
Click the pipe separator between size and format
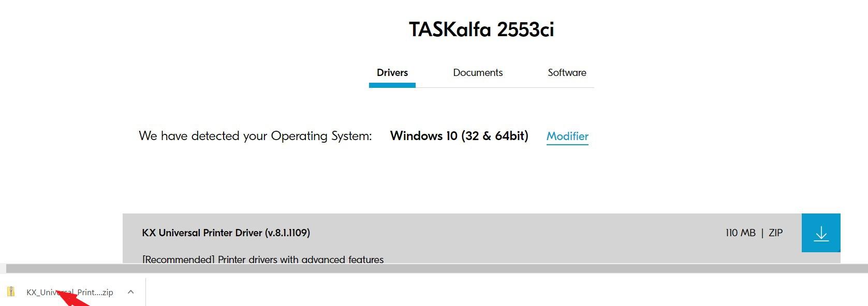coord(762,233)
